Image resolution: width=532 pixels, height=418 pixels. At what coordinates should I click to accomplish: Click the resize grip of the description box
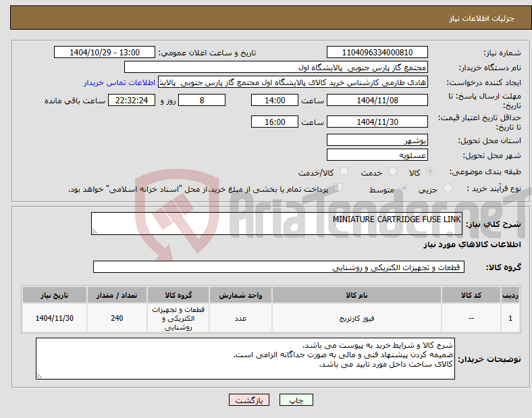95,231
